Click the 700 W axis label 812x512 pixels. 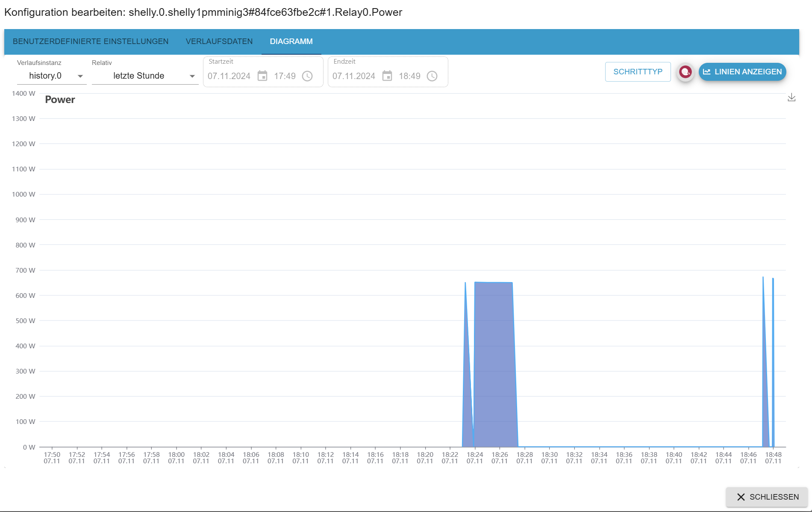pos(25,270)
